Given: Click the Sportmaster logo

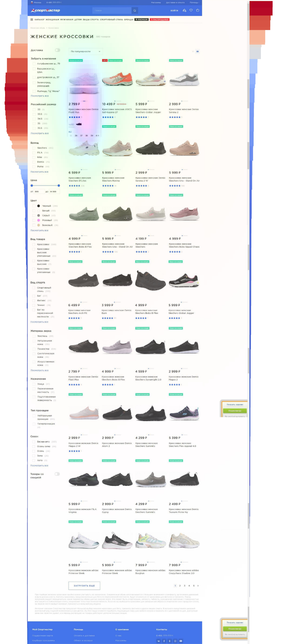Looking at the screenshot, I should [45, 10].
